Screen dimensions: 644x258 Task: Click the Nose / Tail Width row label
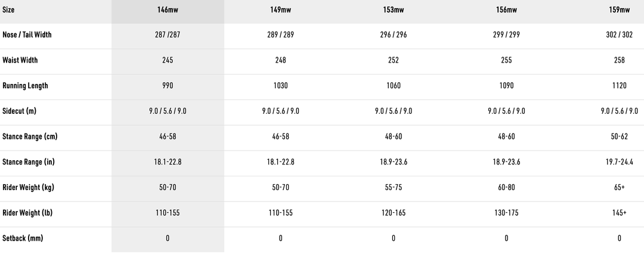pyautogui.click(x=27, y=35)
